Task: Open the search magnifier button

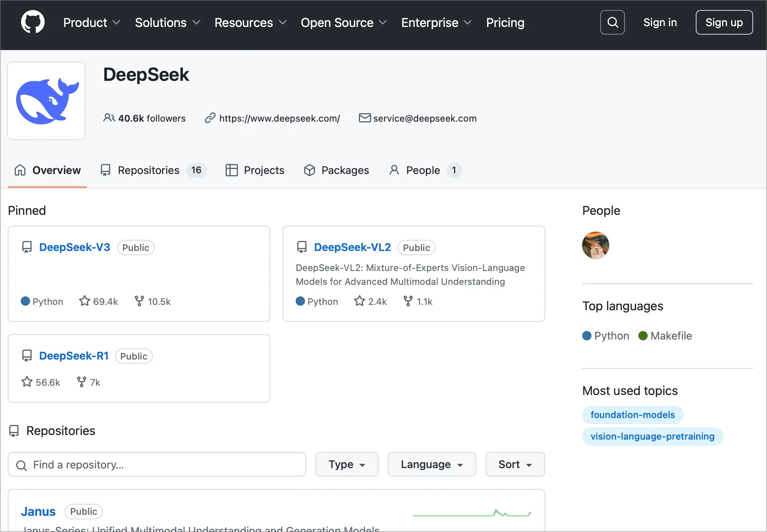Action: tap(612, 22)
